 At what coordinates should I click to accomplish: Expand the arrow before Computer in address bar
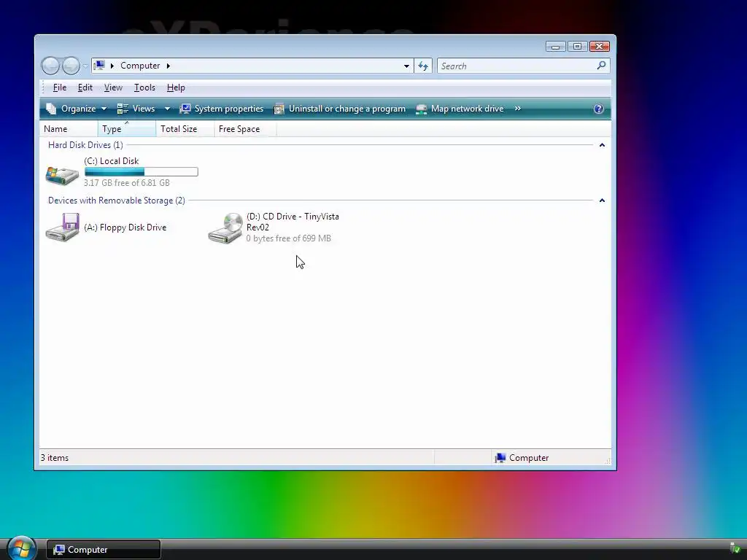pos(112,66)
